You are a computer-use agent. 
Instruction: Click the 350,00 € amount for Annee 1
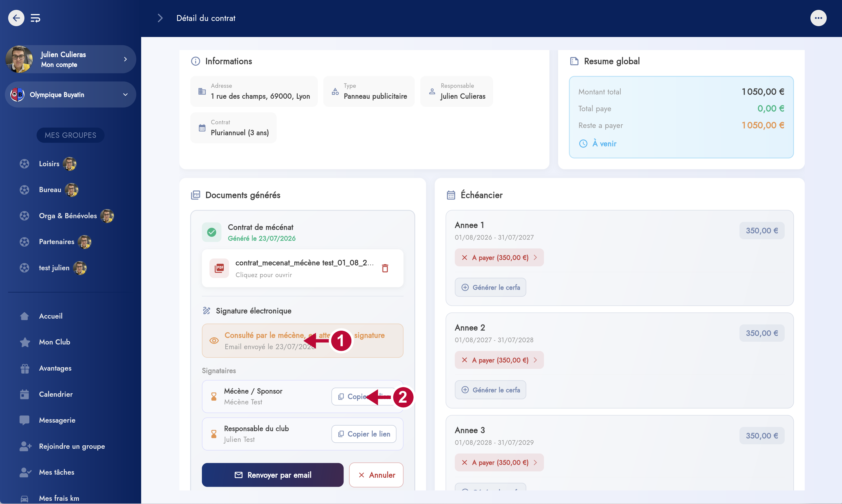(762, 231)
